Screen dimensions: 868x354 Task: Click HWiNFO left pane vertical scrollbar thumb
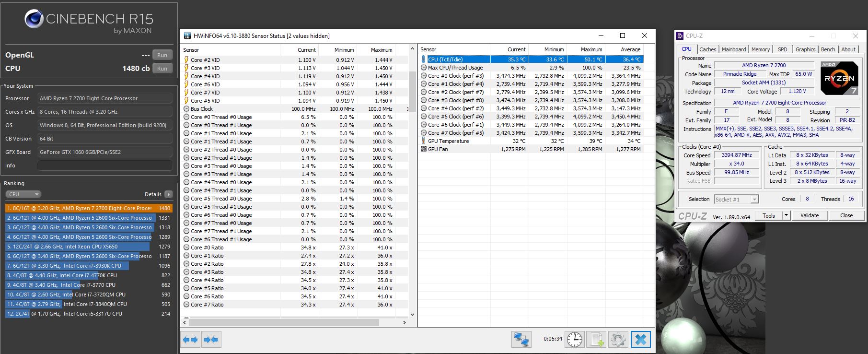(412, 92)
